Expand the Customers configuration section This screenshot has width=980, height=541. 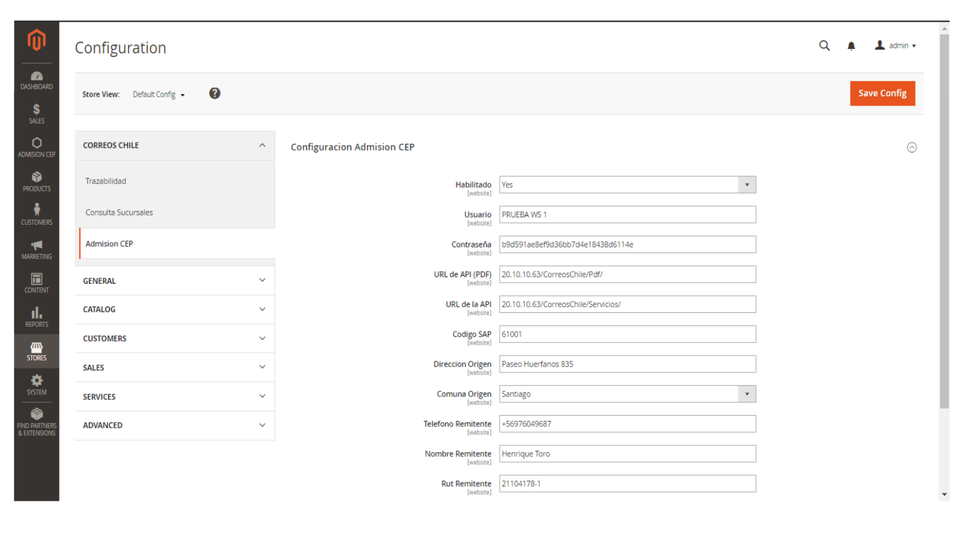tap(175, 339)
